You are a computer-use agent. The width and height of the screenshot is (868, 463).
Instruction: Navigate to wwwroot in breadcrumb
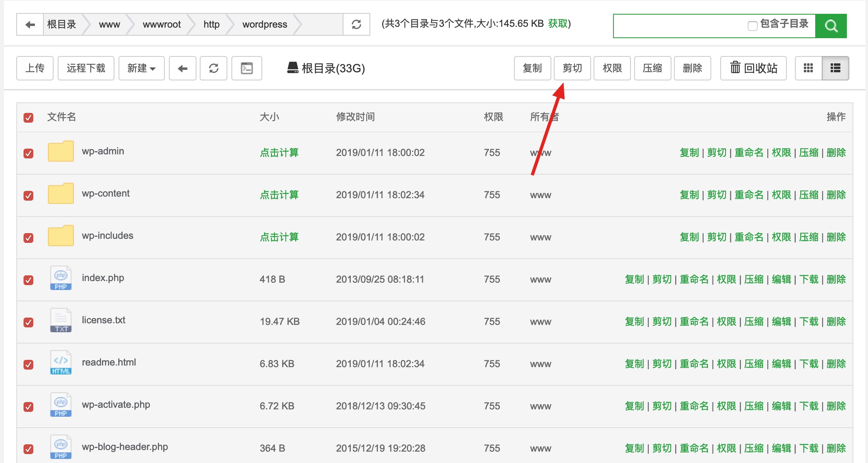[162, 25]
